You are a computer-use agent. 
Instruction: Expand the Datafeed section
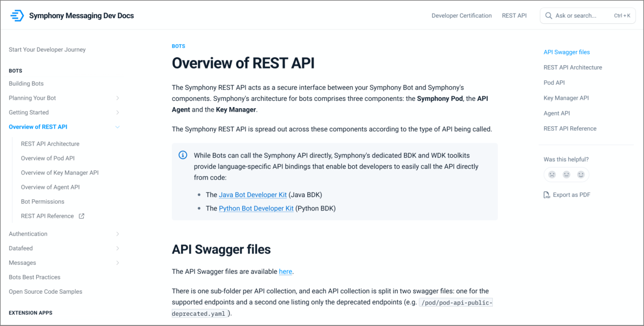[118, 248]
